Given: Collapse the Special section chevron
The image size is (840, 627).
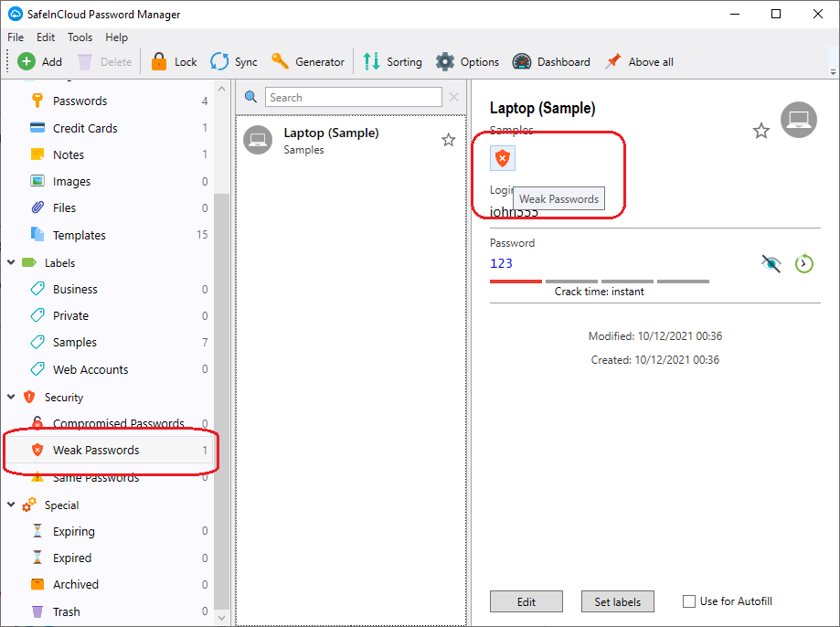Looking at the screenshot, I should point(11,505).
